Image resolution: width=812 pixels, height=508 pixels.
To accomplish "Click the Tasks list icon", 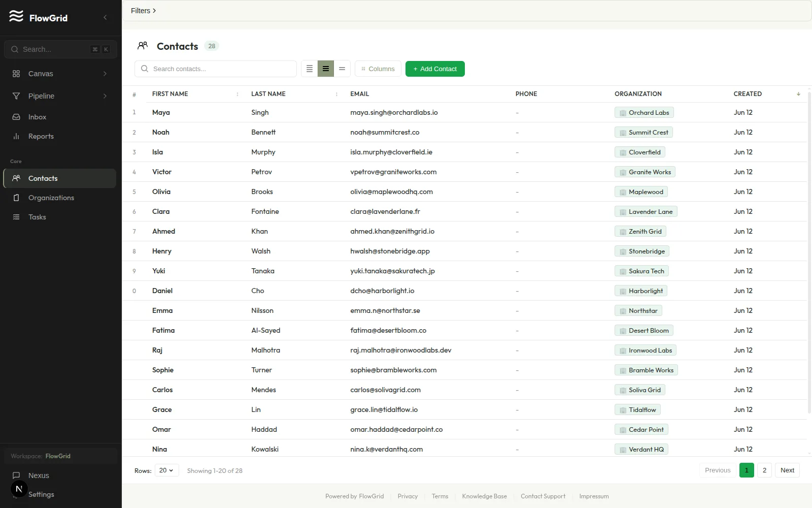I will tap(16, 217).
